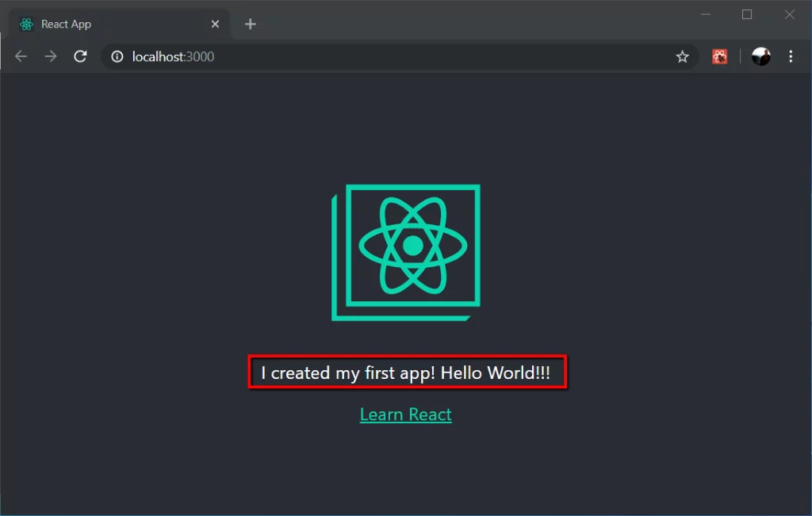The image size is (812, 516).
Task: View site information icon in address bar
Action: (x=117, y=56)
